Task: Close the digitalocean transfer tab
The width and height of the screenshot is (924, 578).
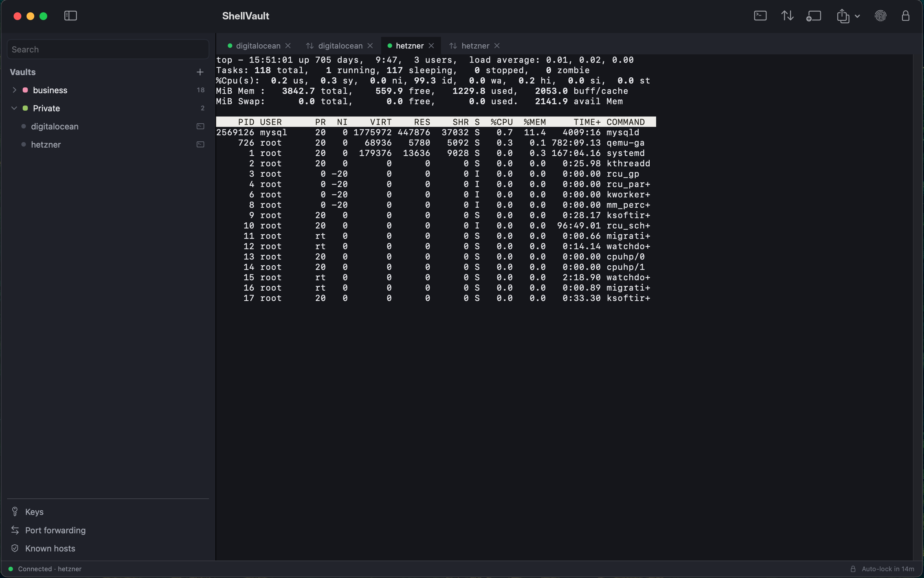Action: click(370, 46)
